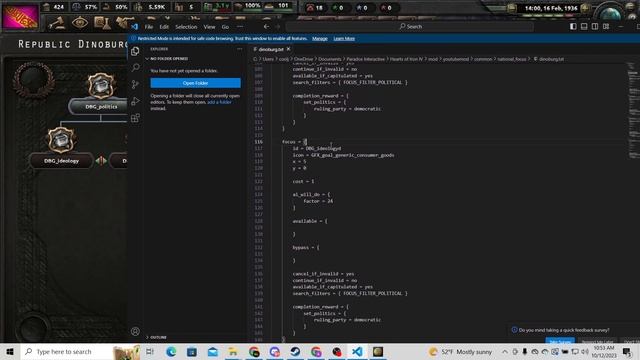
Task: Open the politics gavel icon in game toolbar
Action: (x=57, y=23)
